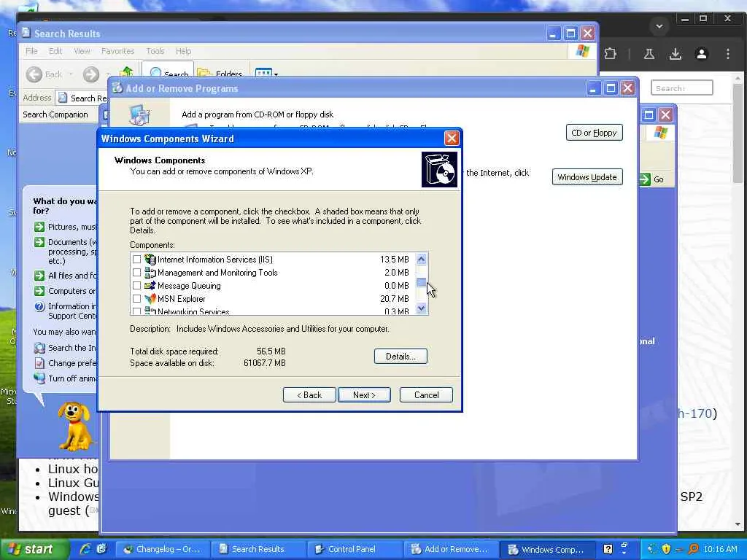Switch to Control Panel taskbar item

(x=354, y=550)
